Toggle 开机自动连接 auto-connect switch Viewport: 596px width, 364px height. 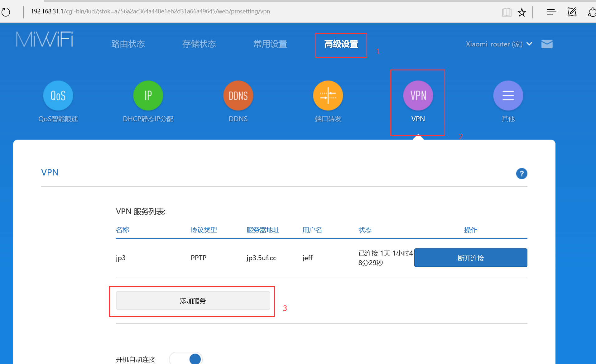186,359
